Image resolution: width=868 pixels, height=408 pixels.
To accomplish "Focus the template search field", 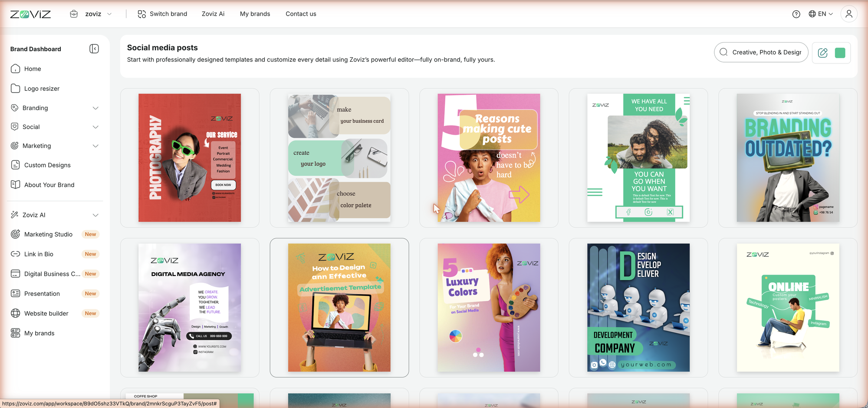I will pyautogui.click(x=761, y=52).
